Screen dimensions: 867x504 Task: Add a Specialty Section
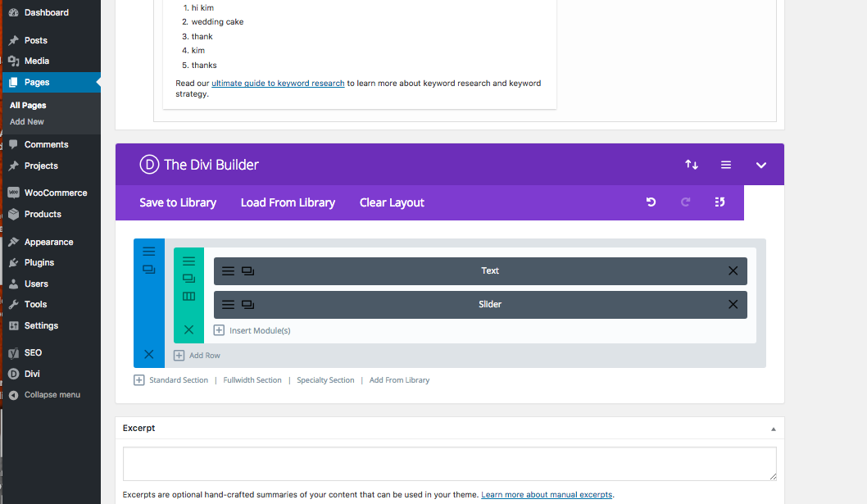[325, 380]
